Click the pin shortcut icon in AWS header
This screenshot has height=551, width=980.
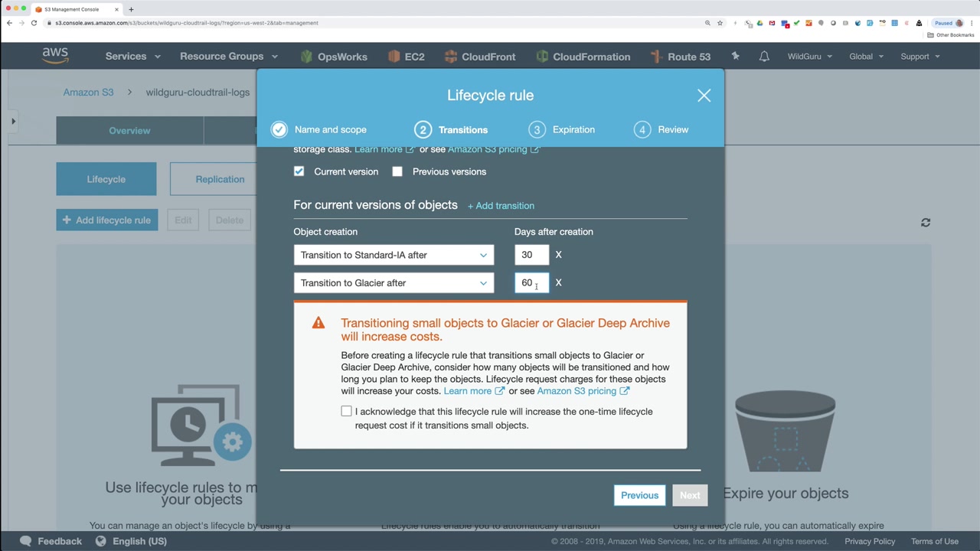coord(735,57)
